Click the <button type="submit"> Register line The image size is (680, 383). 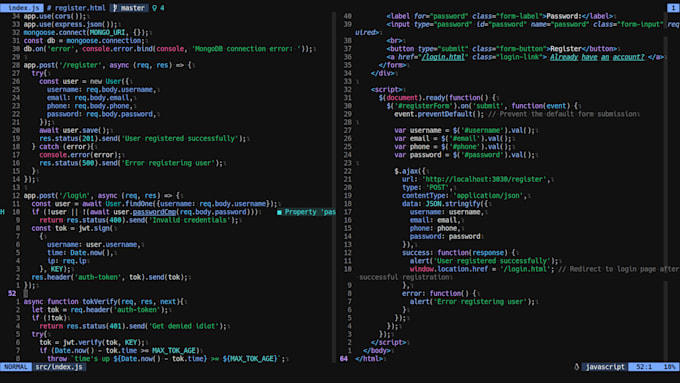point(502,49)
